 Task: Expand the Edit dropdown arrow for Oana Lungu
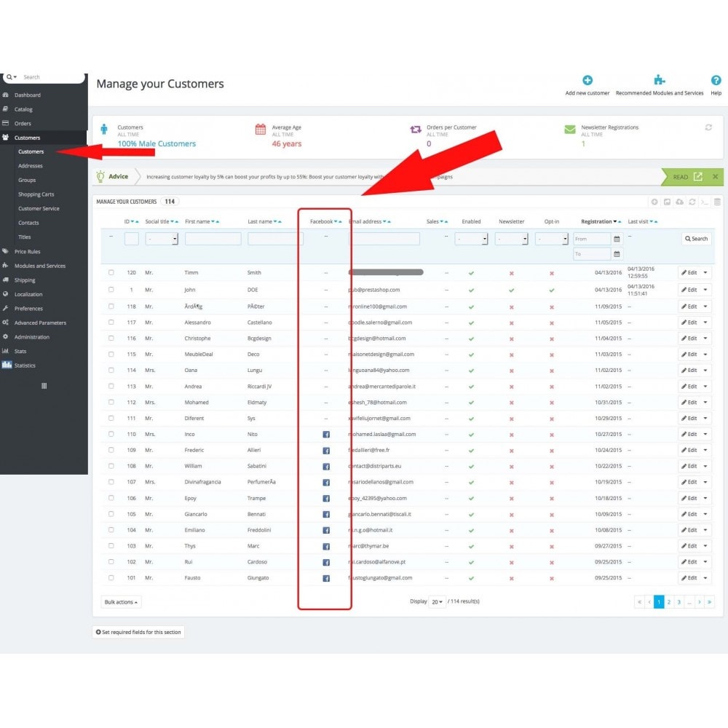705,370
